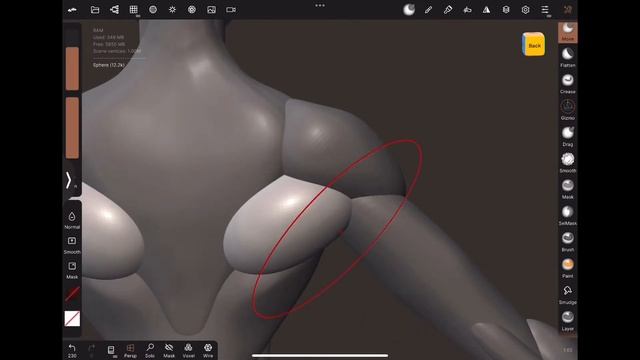The width and height of the screenshot is (640, 360).
Task: Open the Painting brush menu in top bar
Action: 448,10
